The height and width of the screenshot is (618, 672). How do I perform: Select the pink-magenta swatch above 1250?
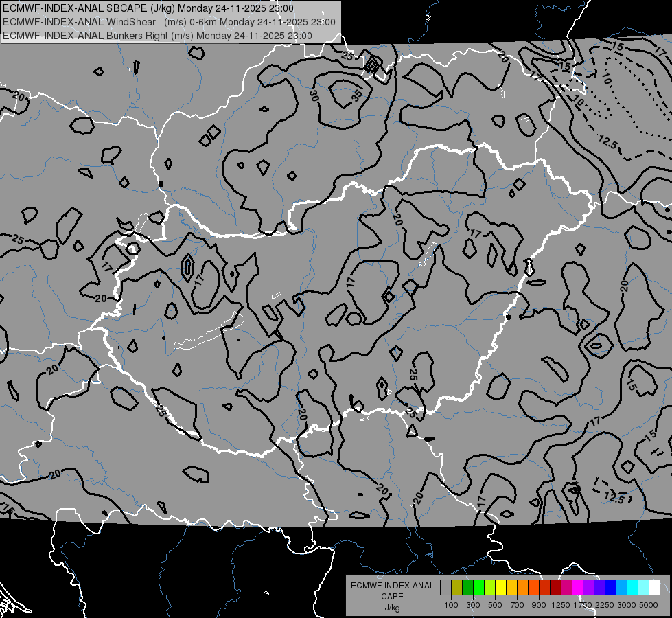[566, 588]
